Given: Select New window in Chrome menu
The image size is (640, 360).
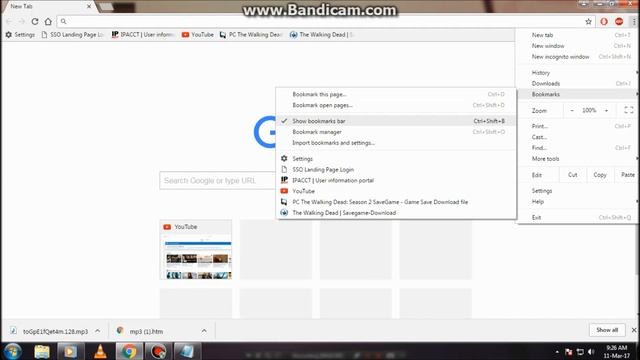Looking at the screenshot, I should (x=578, y=46).
